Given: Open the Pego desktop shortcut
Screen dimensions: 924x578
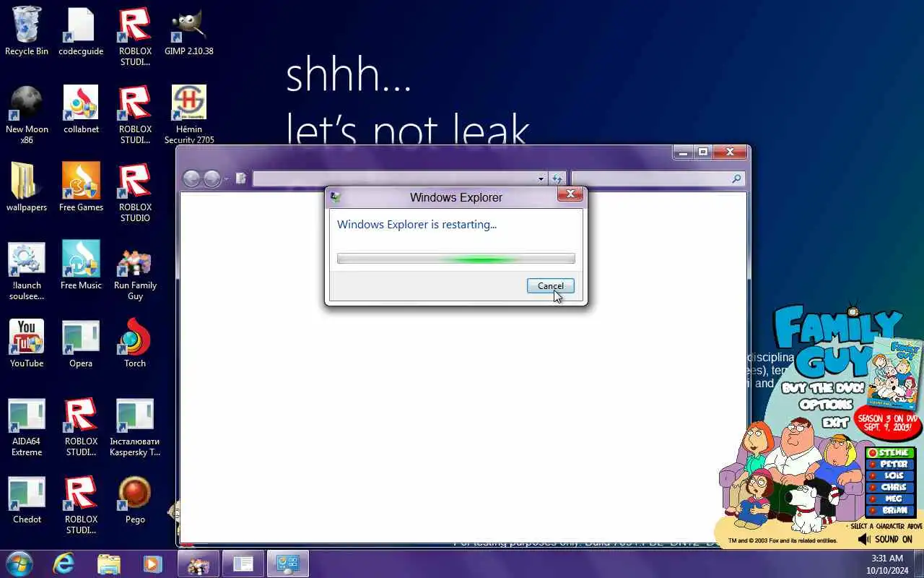Looking at the screenshot, I should click(x=135, y=499).
